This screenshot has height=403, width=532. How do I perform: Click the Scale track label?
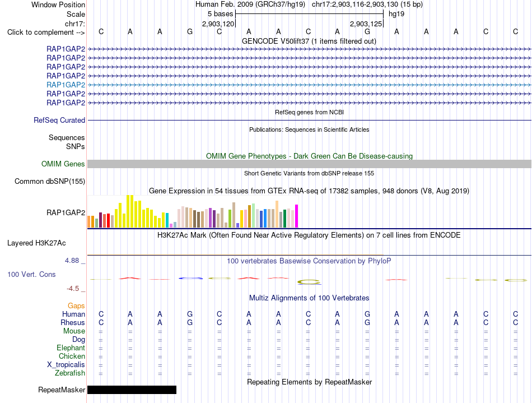pyautogui.click(x=76, y=14)
